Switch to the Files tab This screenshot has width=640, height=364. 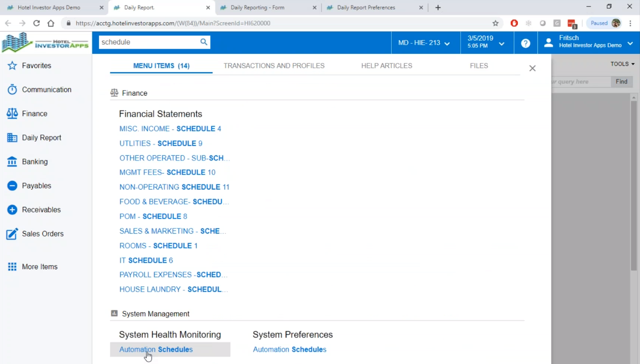tap(479, 66)
